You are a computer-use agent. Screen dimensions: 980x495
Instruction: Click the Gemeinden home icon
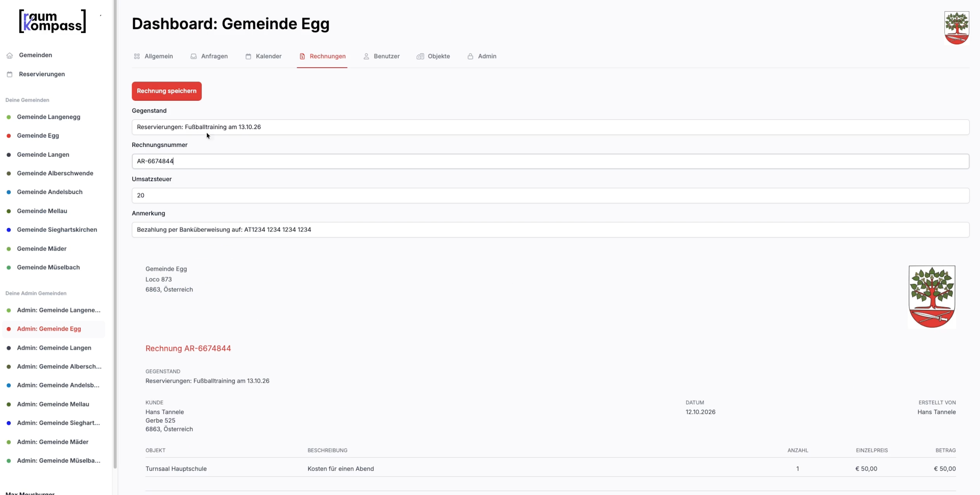coord(9,56)
